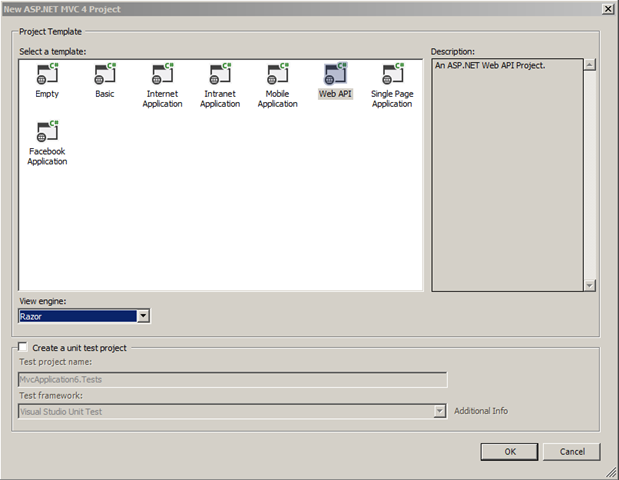619x480 pixels.
Task: Expand the Test framework dropdown arrow
Action: pos(439,411)
